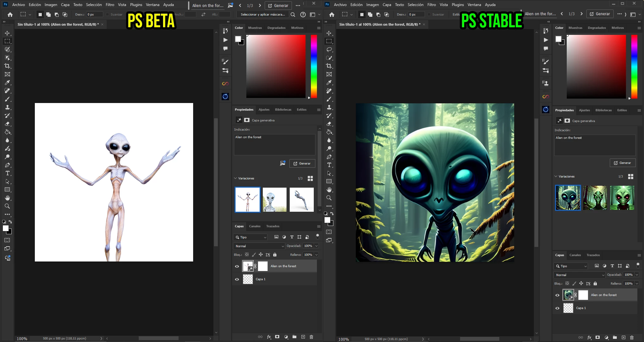The image size is (644, 342).
Task: Click Generar button in PS Stable Properties panel
Action: click(x=622, y=163)
